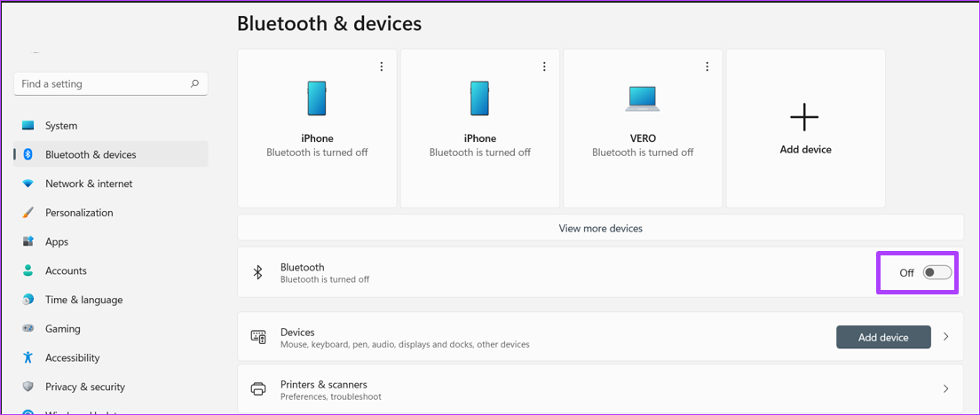The width and height of the screenshot is (980, 415).
Task: Focus the Find a setting search field
Action: pyautogui.click(x=111, y=83)
